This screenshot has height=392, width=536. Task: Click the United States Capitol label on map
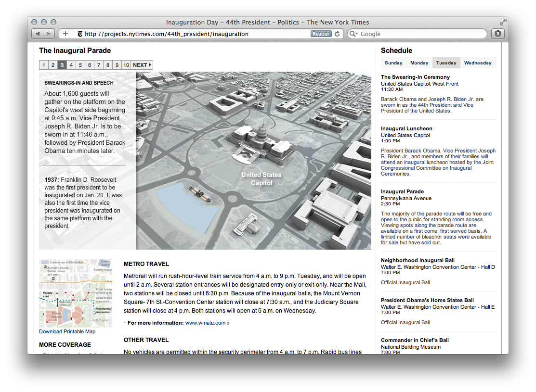tap(261, 178)
